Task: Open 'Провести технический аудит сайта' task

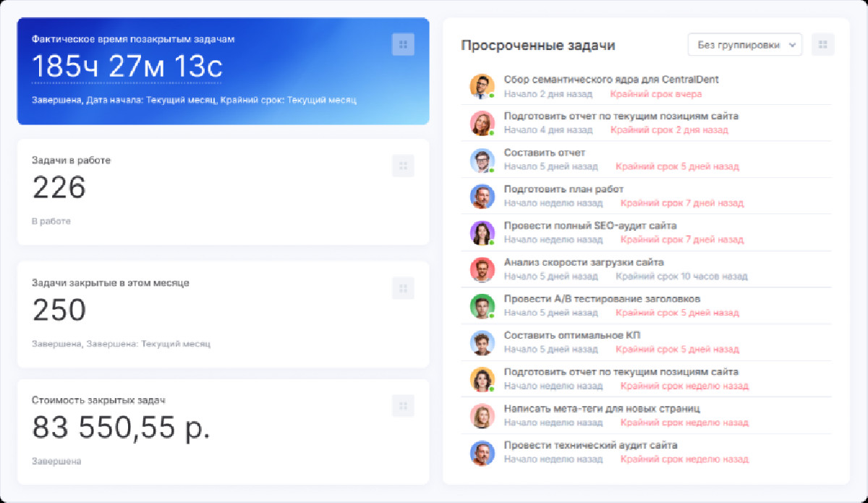Action: (x=590, y=445)
